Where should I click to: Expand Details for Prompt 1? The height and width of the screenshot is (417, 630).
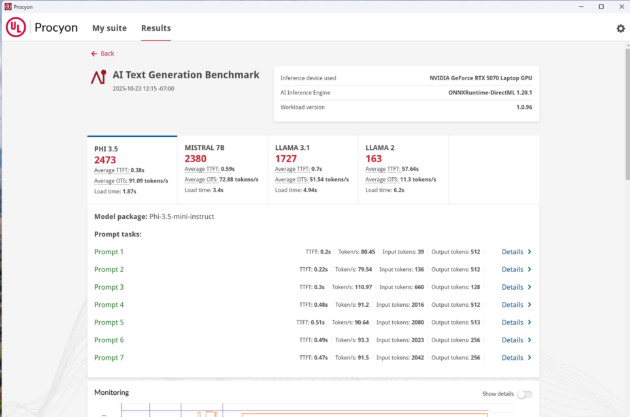tap(516, 252)
